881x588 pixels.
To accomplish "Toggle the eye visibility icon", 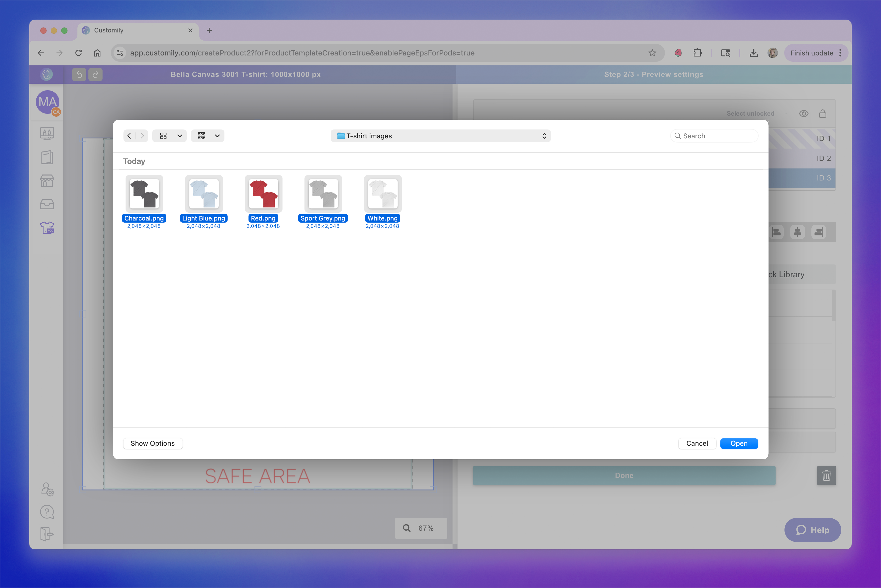I will (x=803, y=114).
